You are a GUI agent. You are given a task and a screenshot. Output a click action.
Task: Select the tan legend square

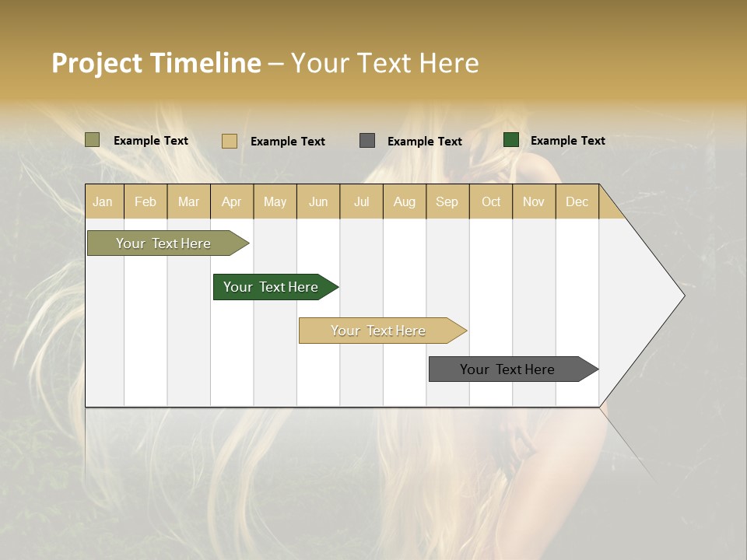[229, 141]
